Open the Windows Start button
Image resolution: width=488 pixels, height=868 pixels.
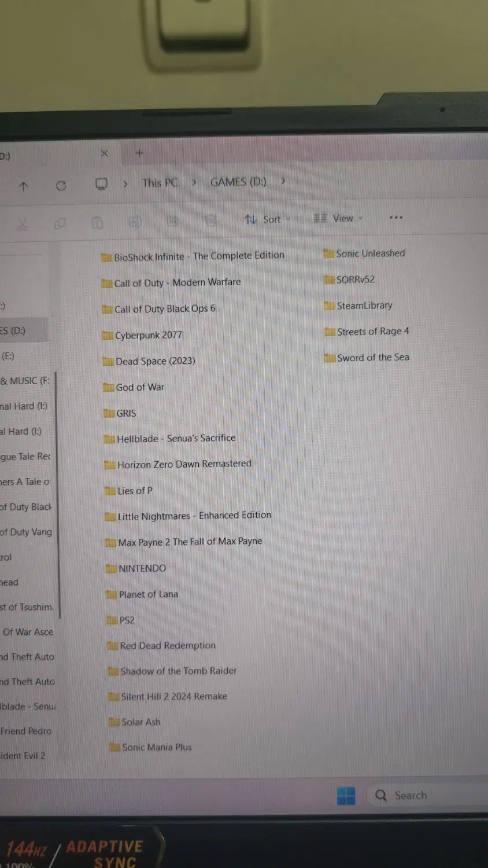(346, 796)
